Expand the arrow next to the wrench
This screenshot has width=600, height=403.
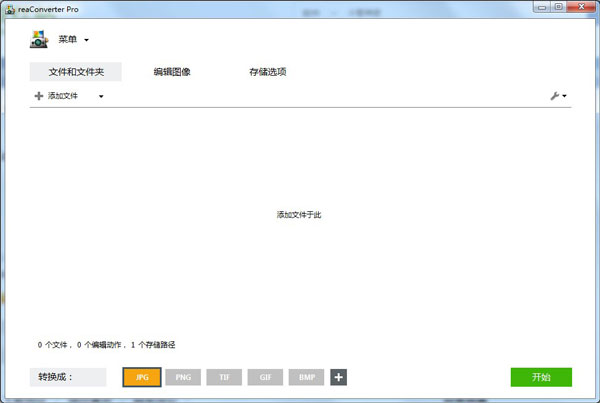[x=565, y=97]
